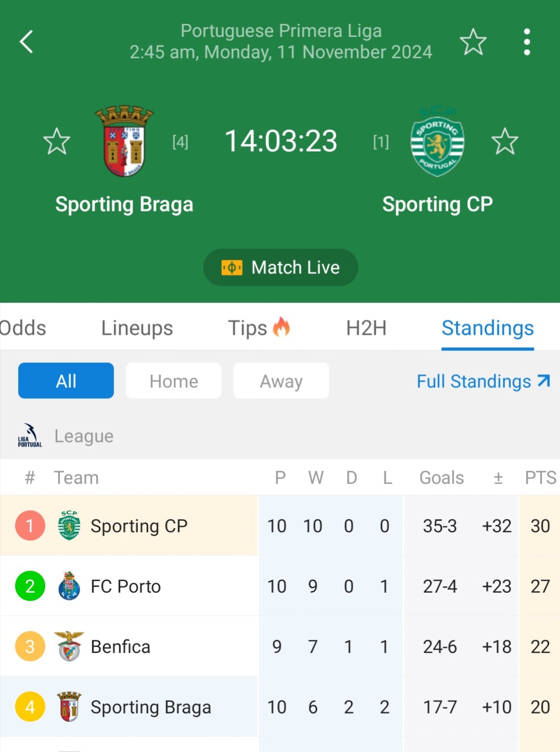
Task: Tap the Sporting CP crest in header
Action: tap(437, 142)
